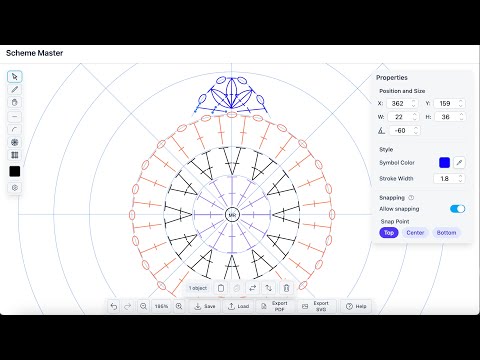Click the Y position input field
Image resolution: width=480 pixels, height=360 pixels.
point(449,103)
